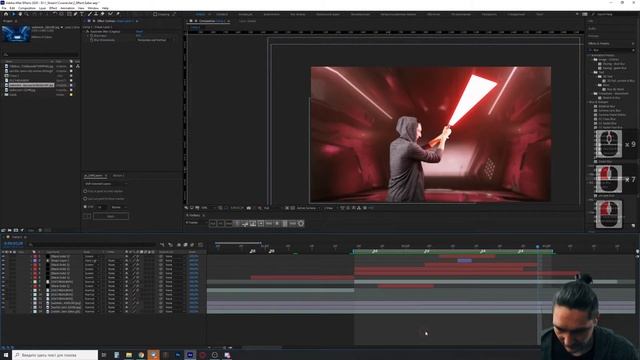This screenshot has height=360, width=640.
Task: Click the new folder icon in Project footer
Action: pos(10,230)
